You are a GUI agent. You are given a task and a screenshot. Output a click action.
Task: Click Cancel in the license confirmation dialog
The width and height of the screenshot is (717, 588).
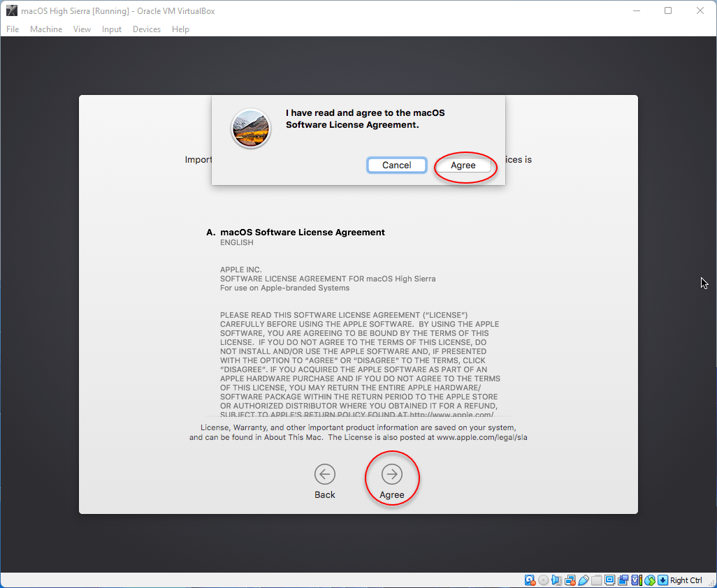click(396, 165)
